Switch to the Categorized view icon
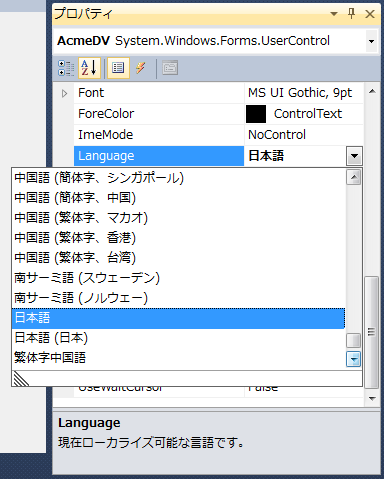This screenshot has width=384, height=479. pyautogui.click(x=66, y=68)
